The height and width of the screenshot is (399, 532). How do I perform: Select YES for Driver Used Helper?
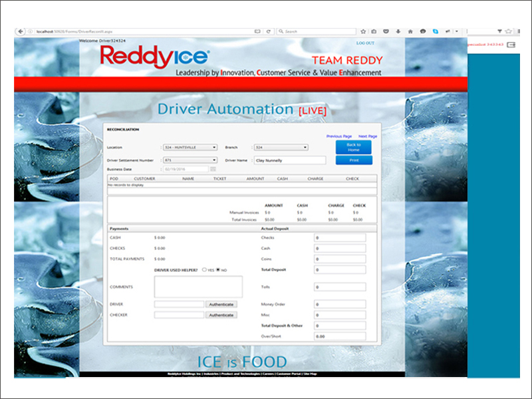pyautogui.click(x=203, y=270)
